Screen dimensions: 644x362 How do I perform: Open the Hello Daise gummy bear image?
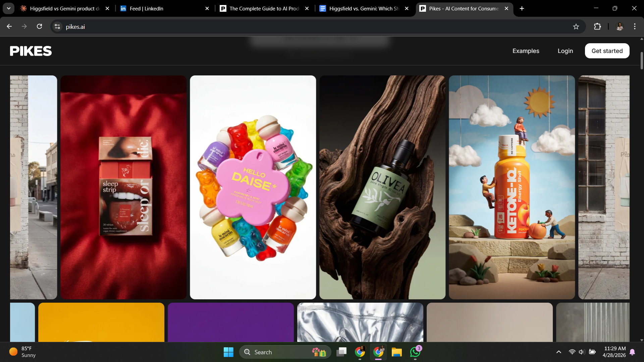pyautogui.click(x=253, y=187)
